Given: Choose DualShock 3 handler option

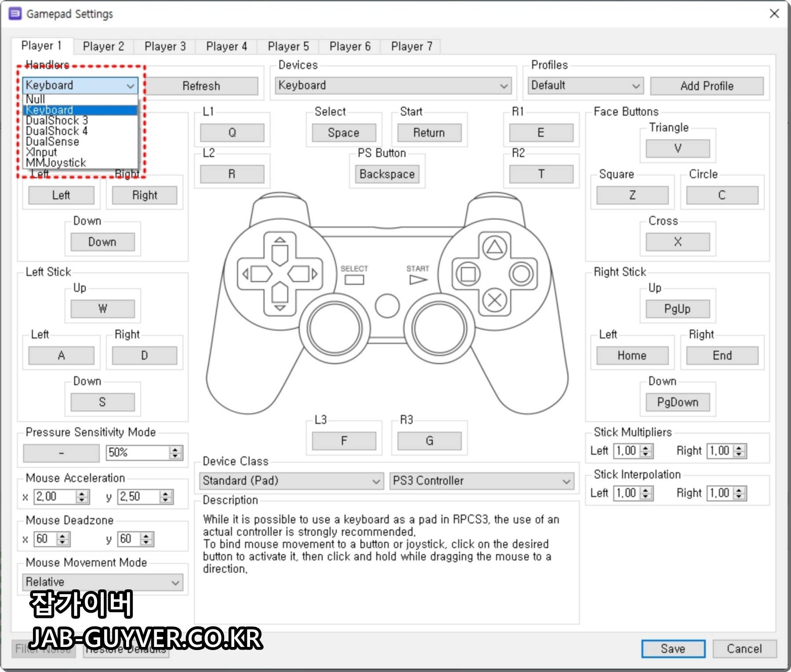Looking at the screenshot, I should (80, 120).
